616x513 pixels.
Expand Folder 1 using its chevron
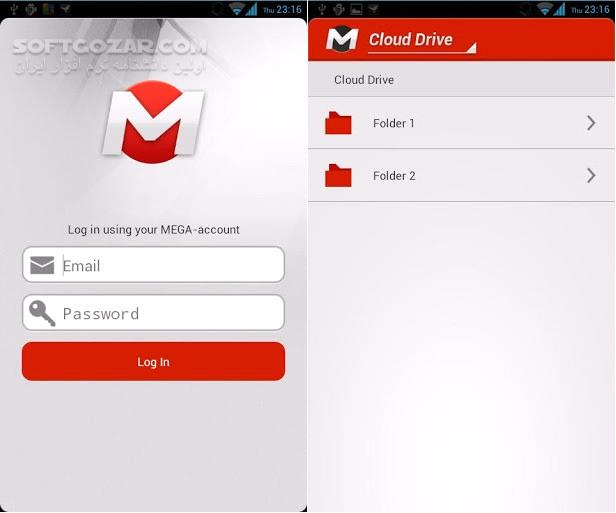click(591, 123)
